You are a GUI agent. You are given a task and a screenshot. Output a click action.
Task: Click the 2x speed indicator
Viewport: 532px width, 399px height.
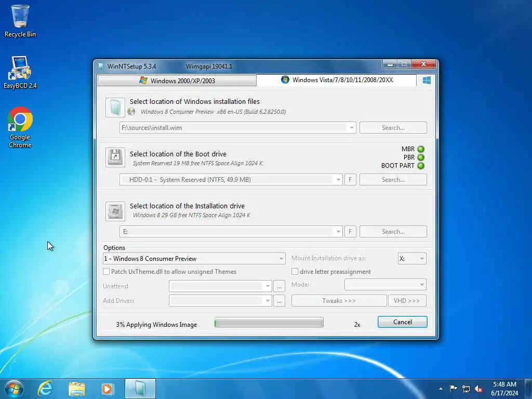click(357, 325)
